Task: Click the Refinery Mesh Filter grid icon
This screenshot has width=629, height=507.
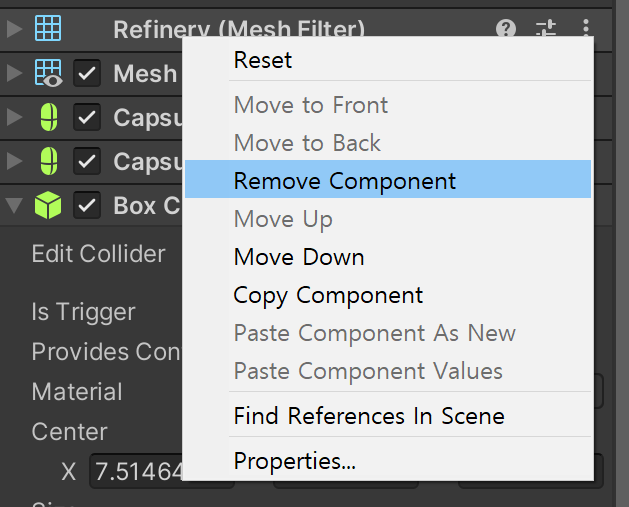Action: [48, 29]
